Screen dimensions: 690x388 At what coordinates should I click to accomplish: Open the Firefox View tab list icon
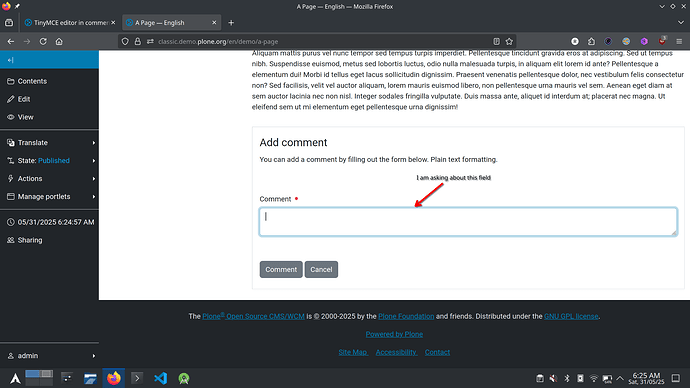(x=9, y=22)
